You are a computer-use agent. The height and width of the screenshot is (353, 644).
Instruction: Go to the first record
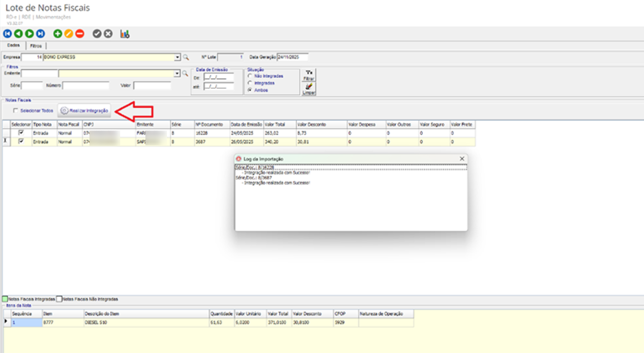(7, 33)
